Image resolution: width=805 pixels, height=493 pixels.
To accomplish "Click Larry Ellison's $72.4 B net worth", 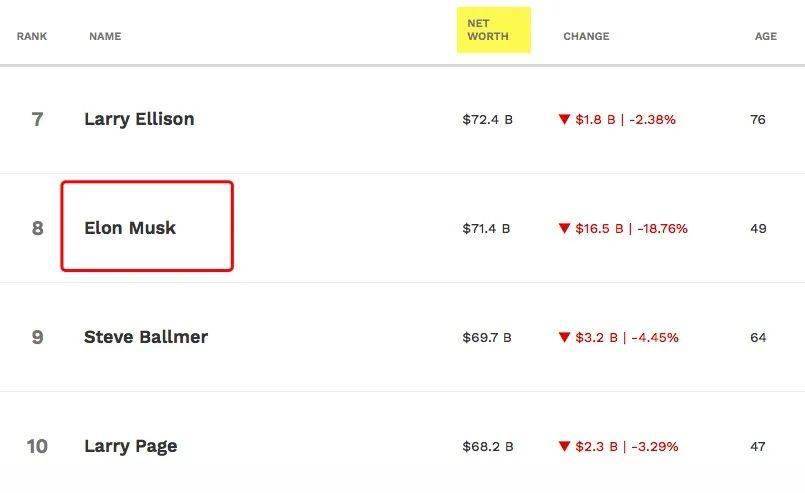I will point(487,120).
